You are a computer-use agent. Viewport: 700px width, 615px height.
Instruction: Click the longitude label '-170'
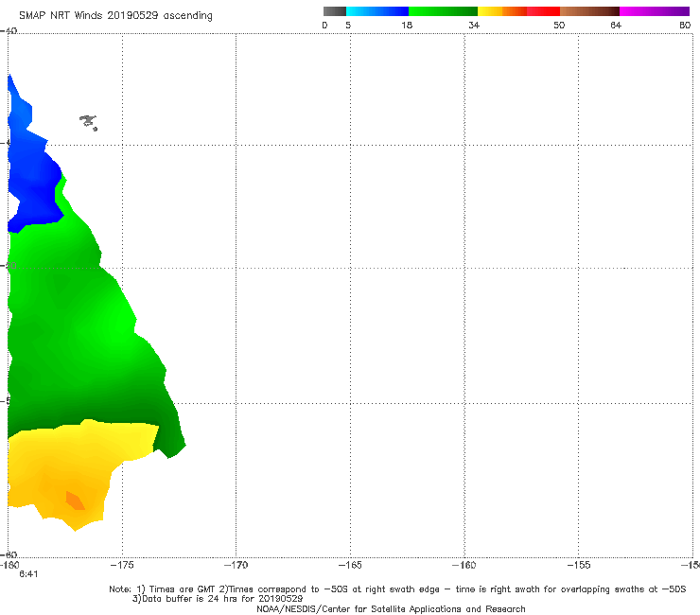(236, 565)
